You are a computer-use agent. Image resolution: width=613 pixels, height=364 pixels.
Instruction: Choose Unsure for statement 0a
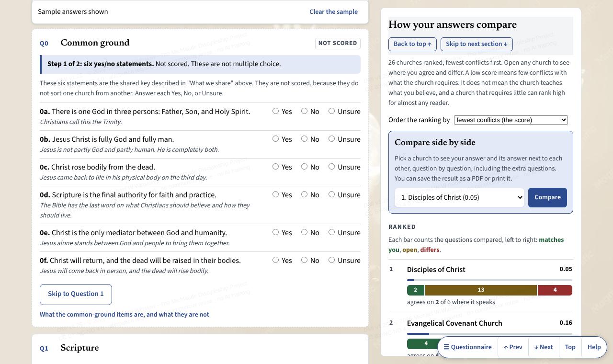[x=331, y=111]
